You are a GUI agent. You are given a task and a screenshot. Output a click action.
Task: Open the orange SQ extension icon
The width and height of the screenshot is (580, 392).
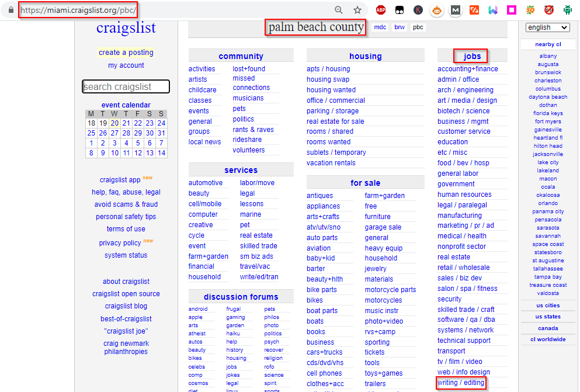point(530,10)
